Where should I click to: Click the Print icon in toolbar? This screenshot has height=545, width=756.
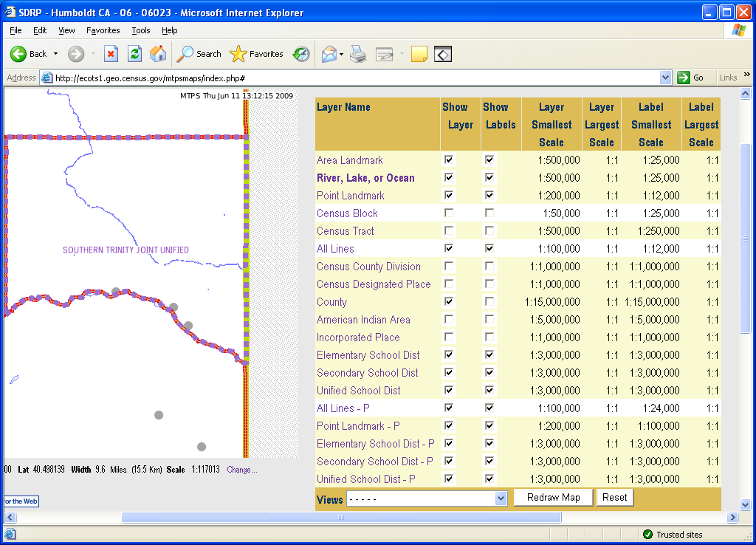358,54
